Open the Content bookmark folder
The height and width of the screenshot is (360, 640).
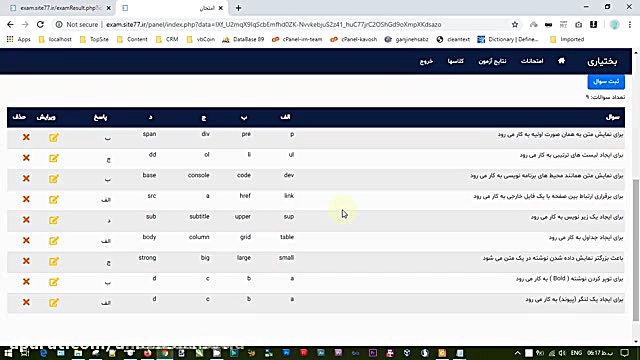tap(132, 40)
